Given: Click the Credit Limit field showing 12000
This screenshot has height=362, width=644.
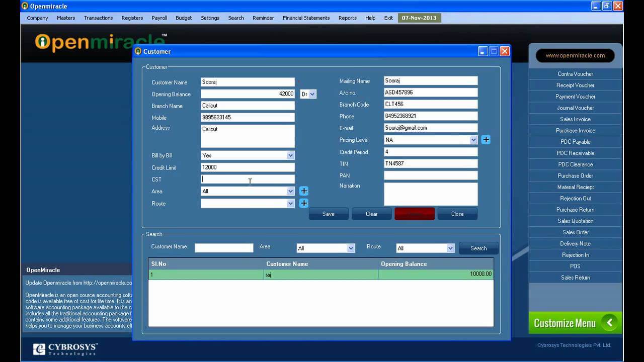Looking at the screenshot, I should tap(248, 167).
